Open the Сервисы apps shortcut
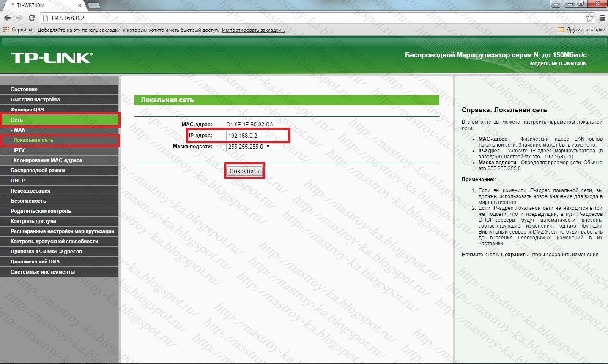The height and width of the screenshot is (364, 608). 18,30
